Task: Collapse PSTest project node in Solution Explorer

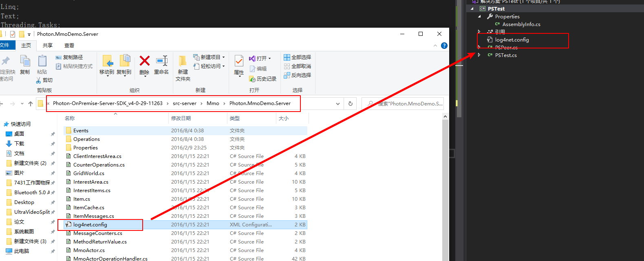Action: click(472, 9)
